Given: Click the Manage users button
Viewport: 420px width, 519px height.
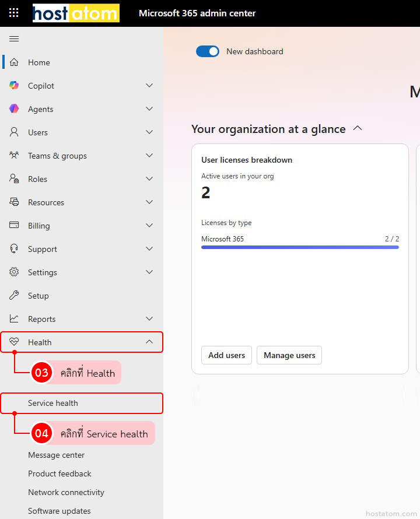Looking at the screenshot, I should point(289,355).
